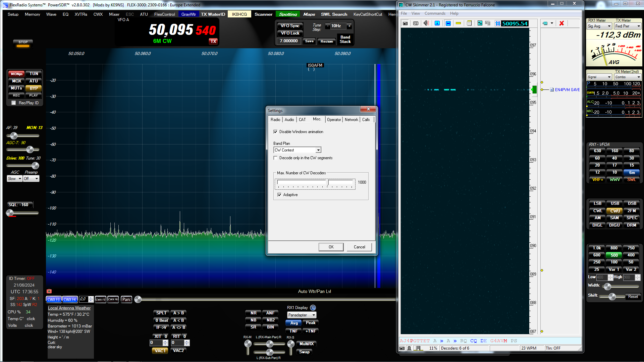Switch to the Calls settings tab

click(x=366, y=119)
